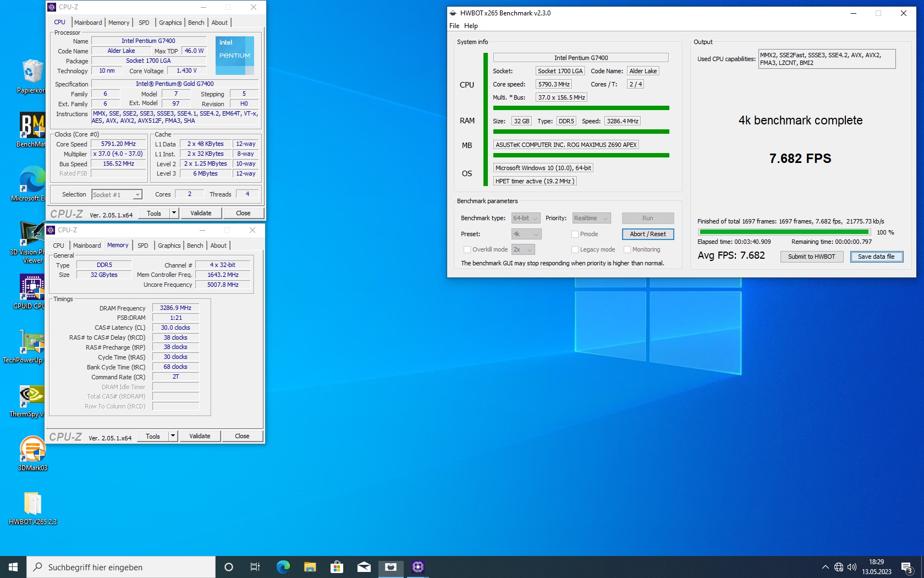Click the Core Speed 5791.20 MHz field
Viewport: 924px width, 578px height.
[x=118, y=144]
